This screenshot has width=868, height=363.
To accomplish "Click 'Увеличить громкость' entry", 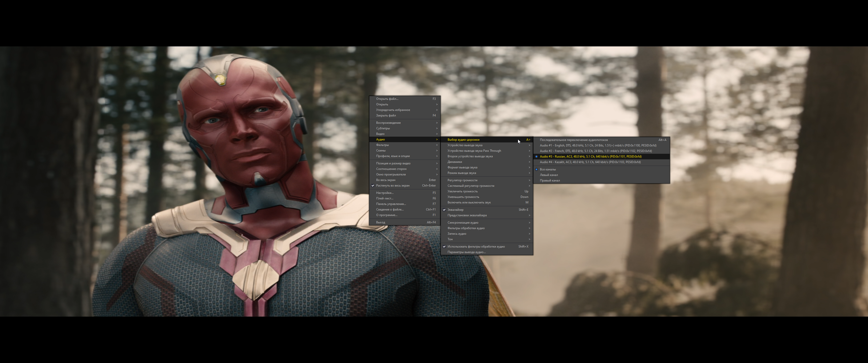I will pos(487,191).
